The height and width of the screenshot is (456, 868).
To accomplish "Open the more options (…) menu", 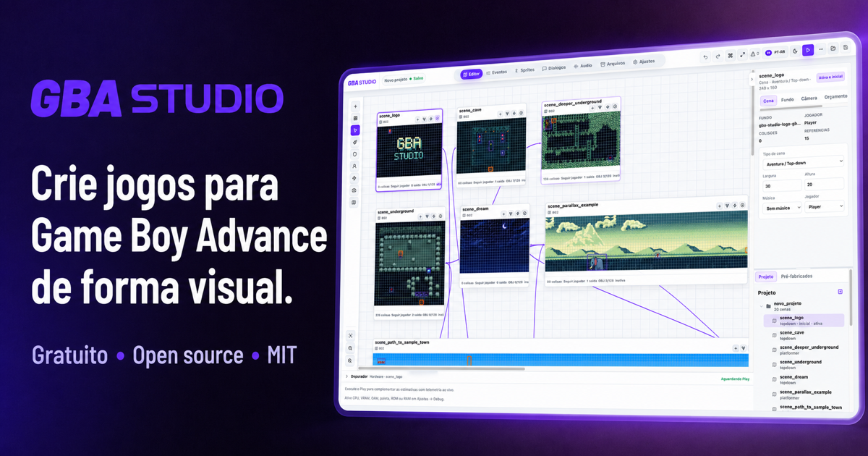I will click(x=820, y=49).
